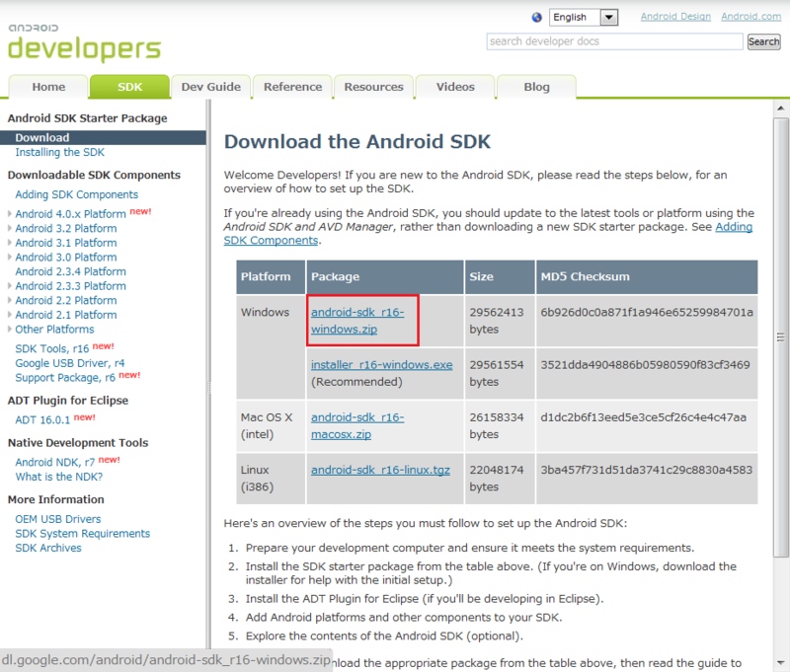Download android-sdk_r16-windows.zip package
The width and height of the screenshot is (790, 672).
[x=357, y=321]
